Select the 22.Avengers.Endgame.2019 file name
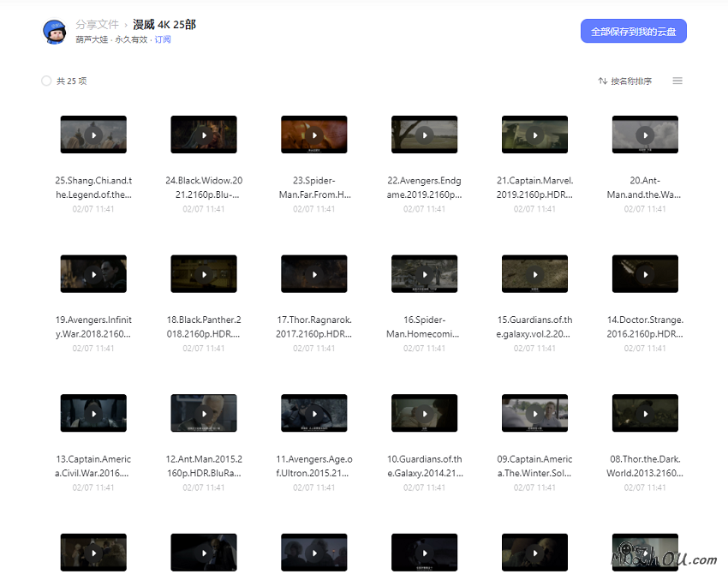728x580 pixels. click(424, 188)
